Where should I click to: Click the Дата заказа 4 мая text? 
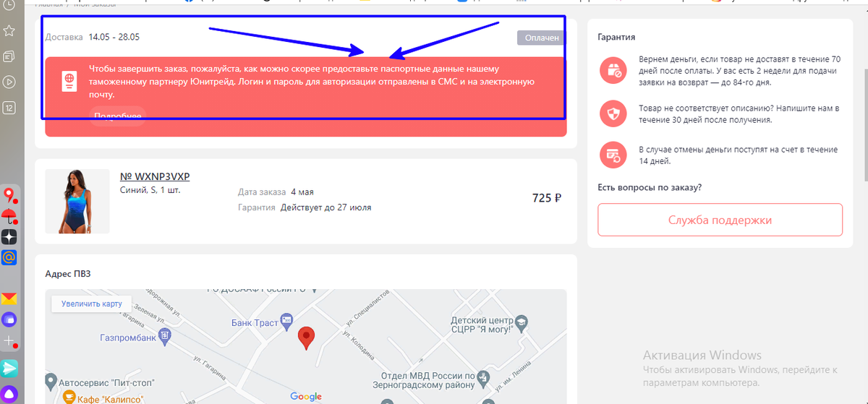[x=276, y=192]
